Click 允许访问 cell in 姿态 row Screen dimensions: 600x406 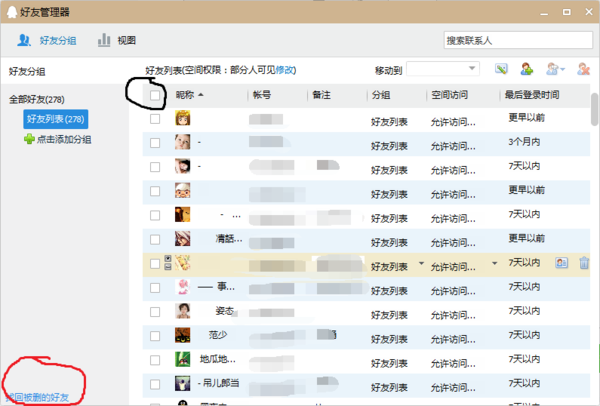(x=453, y=315)
